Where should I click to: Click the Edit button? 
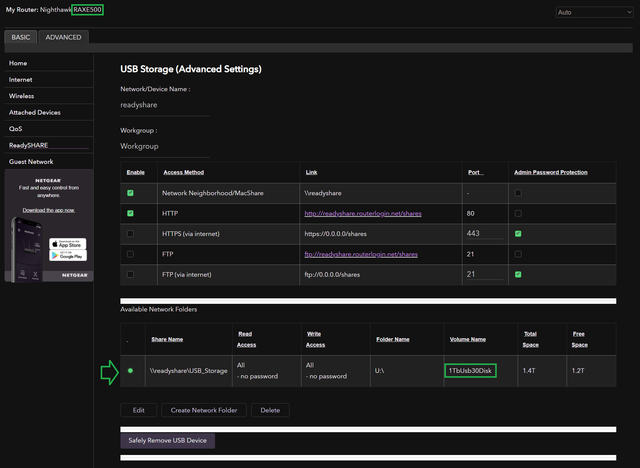click(138, 410)
